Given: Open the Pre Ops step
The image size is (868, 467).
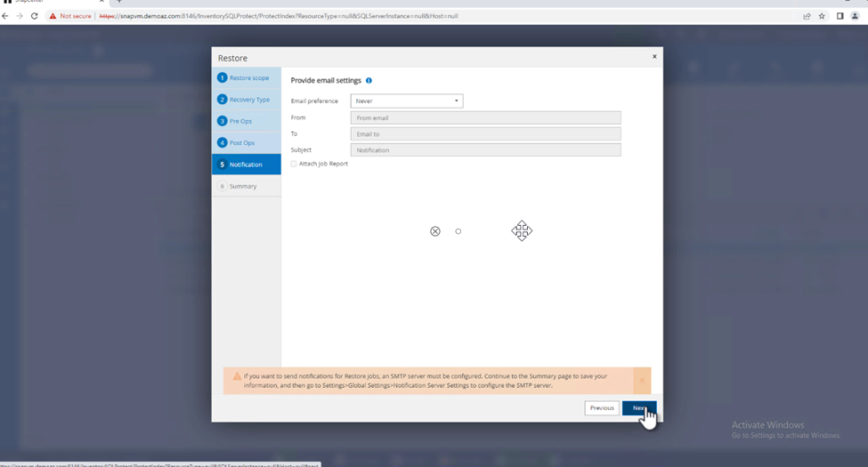Looking at the screenshot, I should click(x=247, y=121).
